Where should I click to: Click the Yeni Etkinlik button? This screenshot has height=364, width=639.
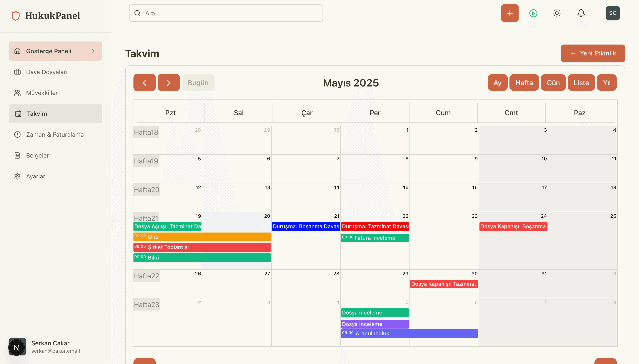(x=592, y=53)
